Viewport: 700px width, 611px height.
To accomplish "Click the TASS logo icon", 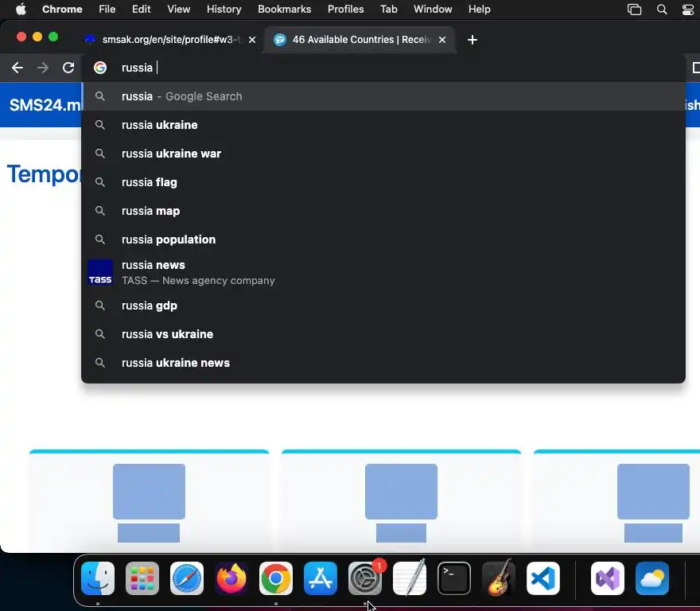I will pyautogui.click(x=100, y=272).
